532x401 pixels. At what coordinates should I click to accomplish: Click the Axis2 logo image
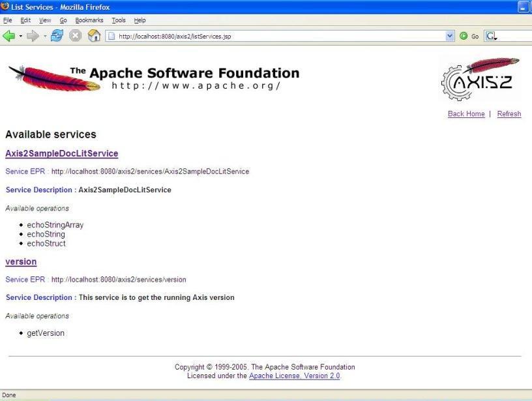click(x=480, y=79)
